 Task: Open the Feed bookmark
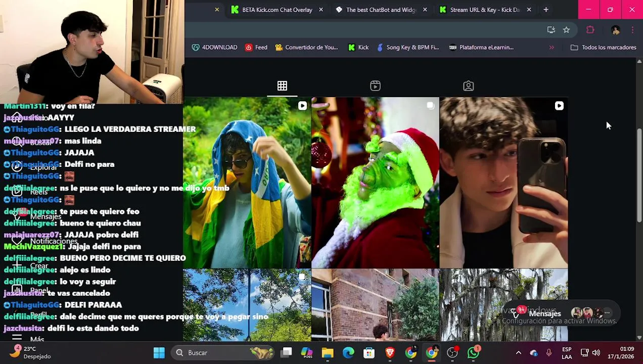(256, 48)
